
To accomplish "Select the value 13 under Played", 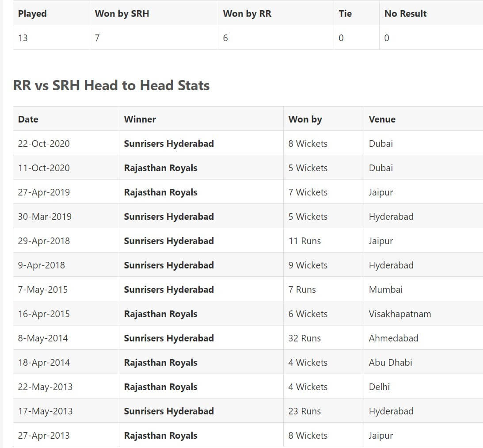I will click(23, 38).
